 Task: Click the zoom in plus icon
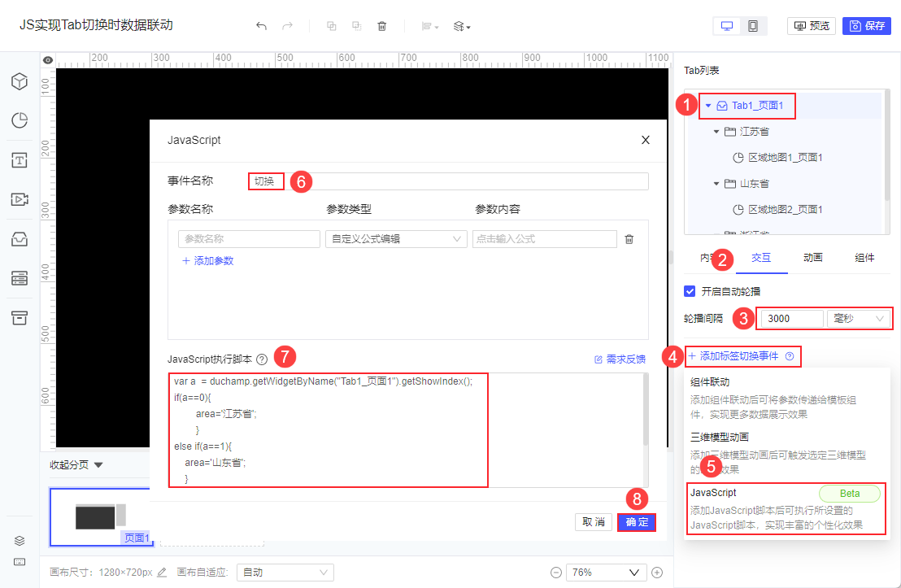point(657,573)
